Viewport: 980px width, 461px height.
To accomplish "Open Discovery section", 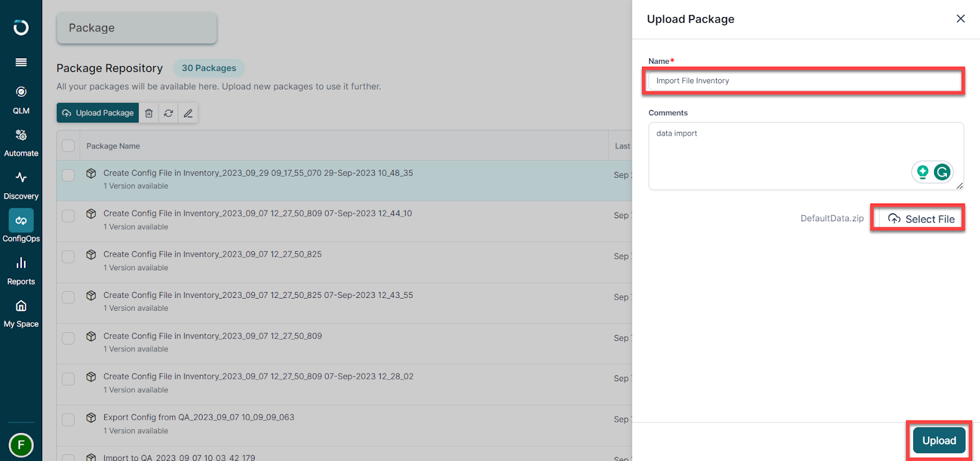I will coord(21,186).
